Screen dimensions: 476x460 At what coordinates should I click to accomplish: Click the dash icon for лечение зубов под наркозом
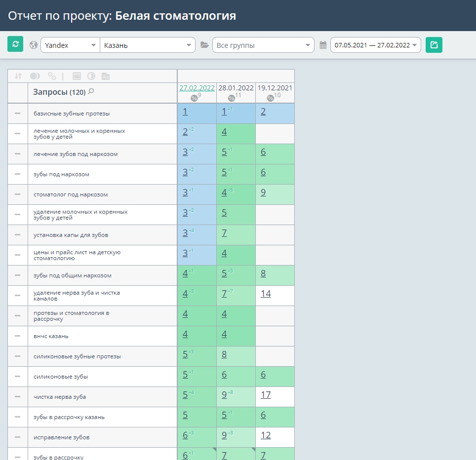coord(18,154)
